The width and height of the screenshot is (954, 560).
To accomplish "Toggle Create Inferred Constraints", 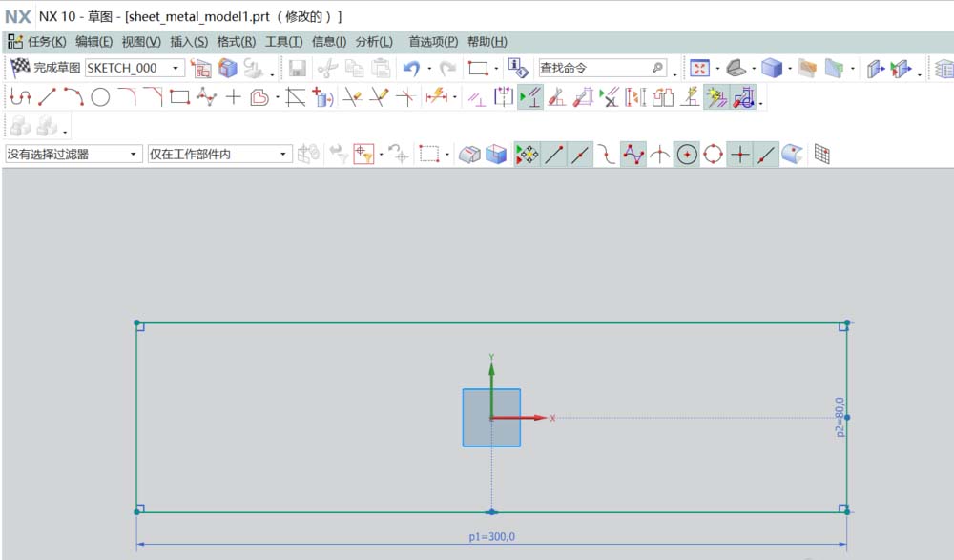I will 716,96.
